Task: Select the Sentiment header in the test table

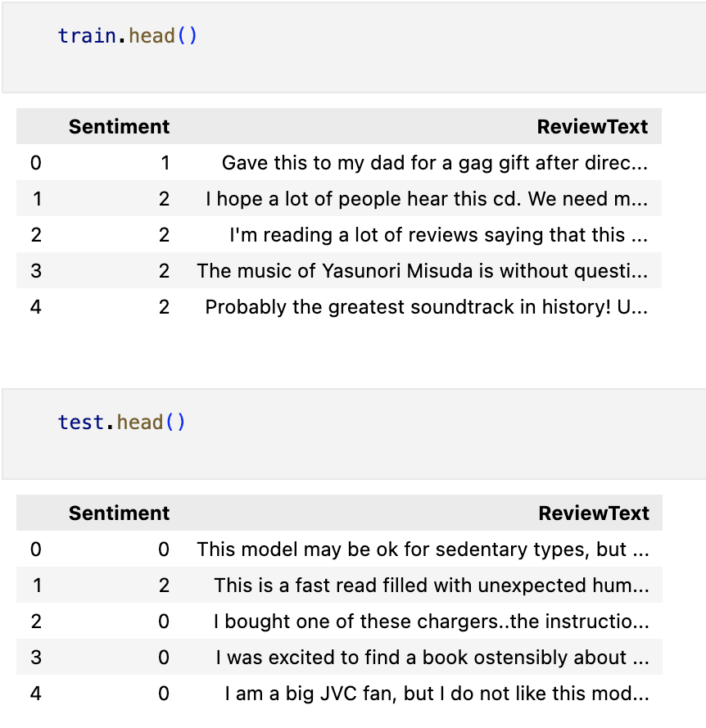Action: coord(119,513)
